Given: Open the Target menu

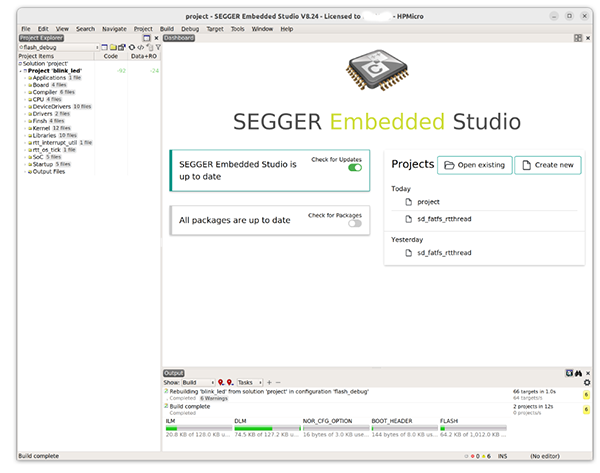Looking at the screenshot, I should pos(214,29).
